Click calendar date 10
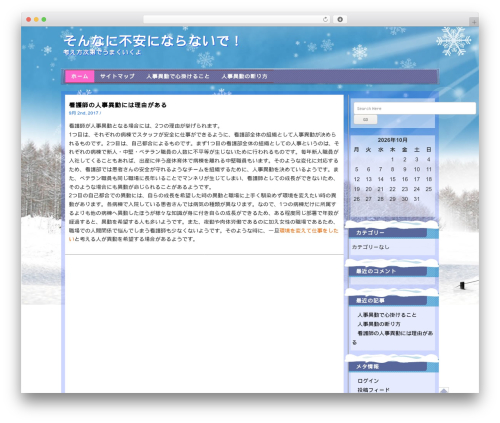The height and width of the screenshot is (423, 500). pyautogui.click(x=417, y=169)
